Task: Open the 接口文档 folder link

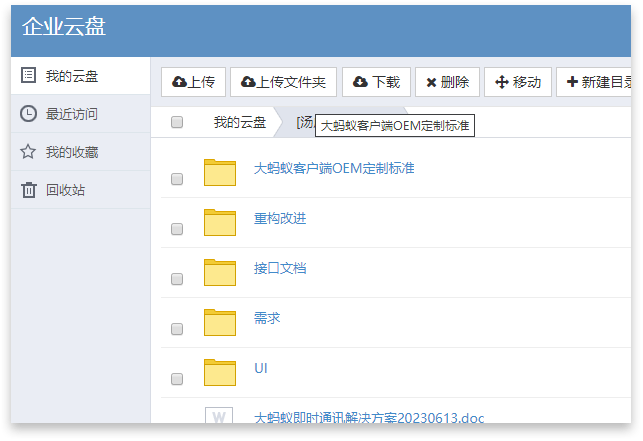Action: (280, 268)
